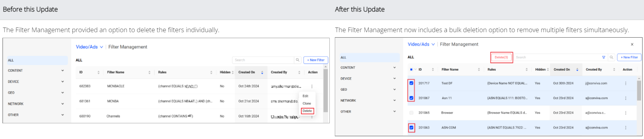The width and height of the screenshot is (644, 139).
Task: Click the Delete(3) bulk delete button
Action: 501,57
